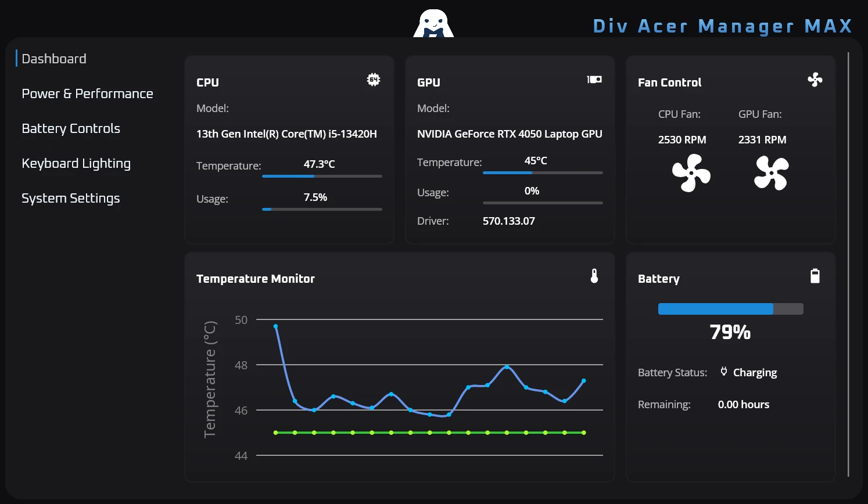Click the charging plug icon
The image size is (868, 504).
[724, 372]
